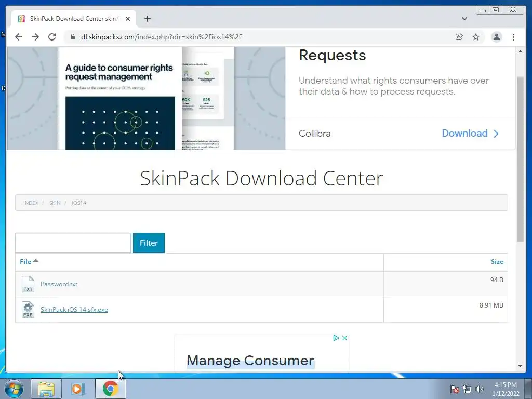This screenshot has width=532, height=399.
Task: Expand the tab search dropdown arrow
Action: (464, 19)
